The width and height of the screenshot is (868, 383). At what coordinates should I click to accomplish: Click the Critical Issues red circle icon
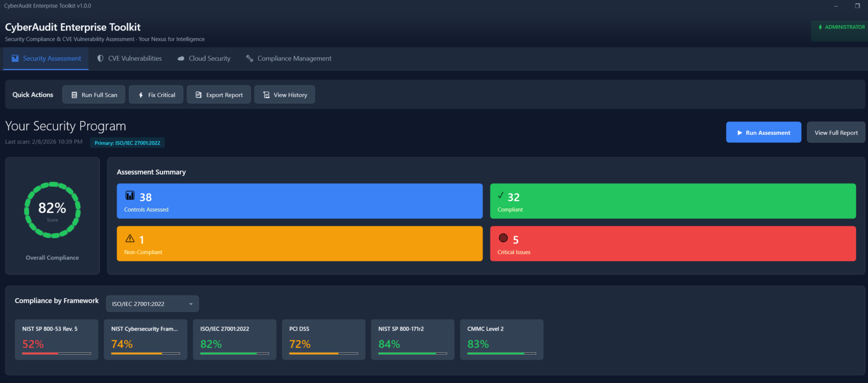pyautogui.click(x=503, y=238)
